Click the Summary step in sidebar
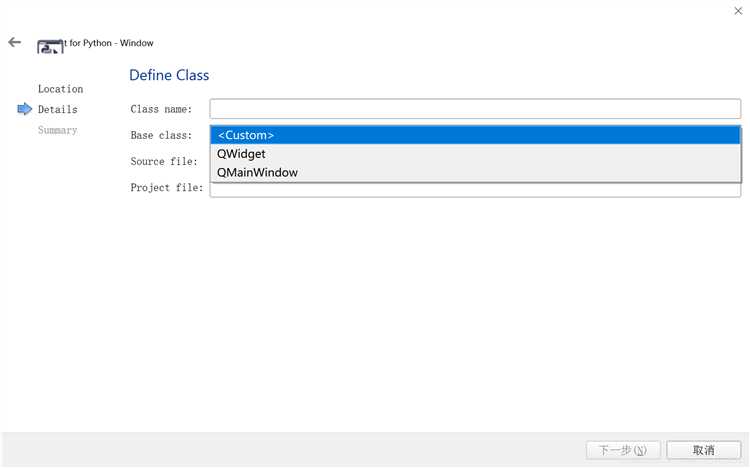The height and width of the screenshot is (468, 750). pyautogui.click(x=57, y=130)
